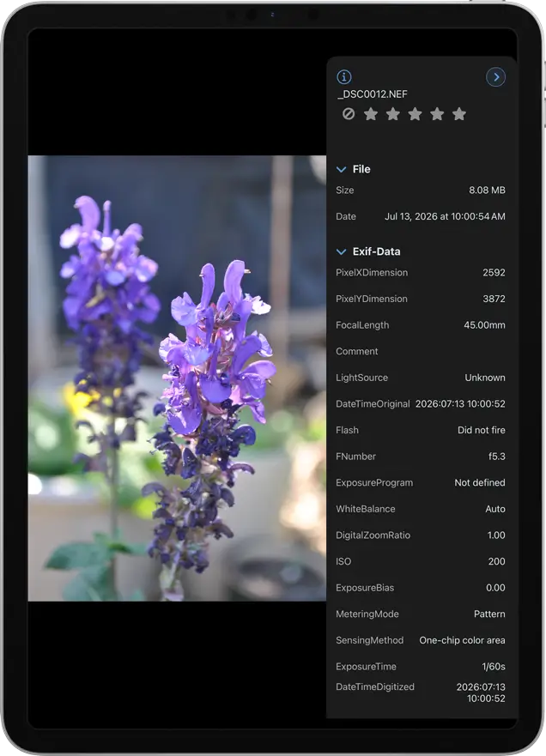The height and width of the screenshot is (756, 546).
Task: Click the File section header label
Action: click(x=361, y=169)
